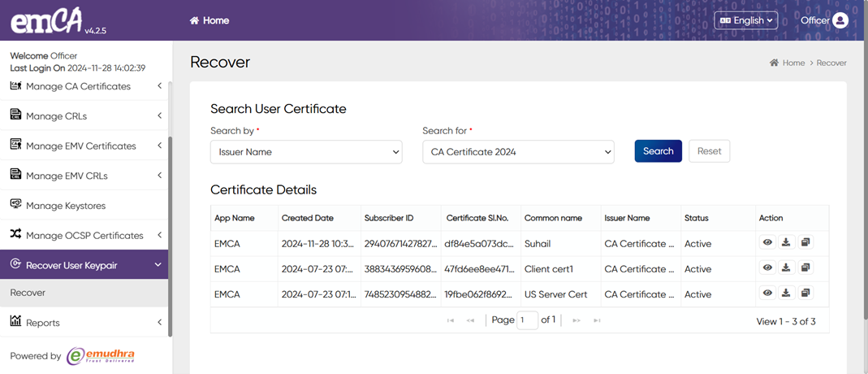View details of Client cert1 certificate
This screenshot has width=868, height=374.
click(767, 267)
